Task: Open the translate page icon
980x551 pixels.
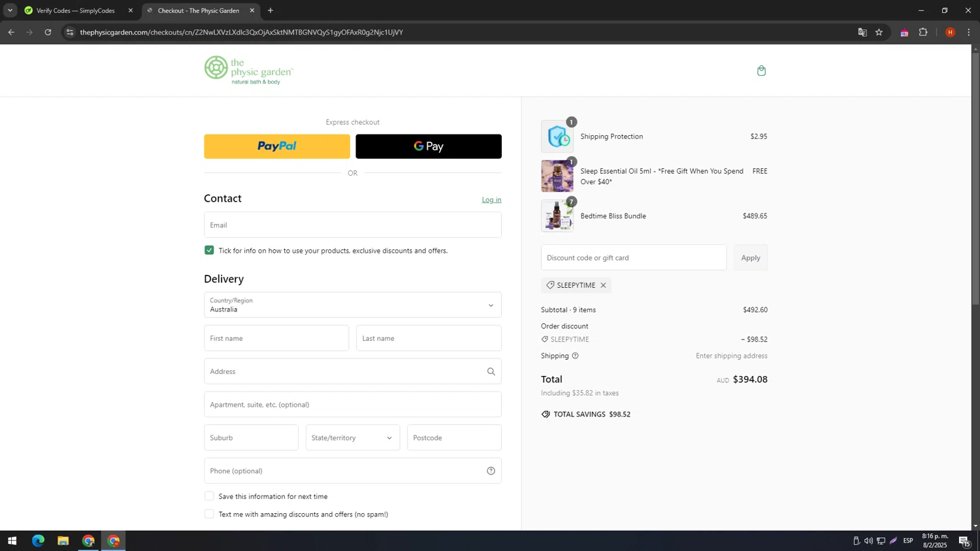Action: click(862, 32)
